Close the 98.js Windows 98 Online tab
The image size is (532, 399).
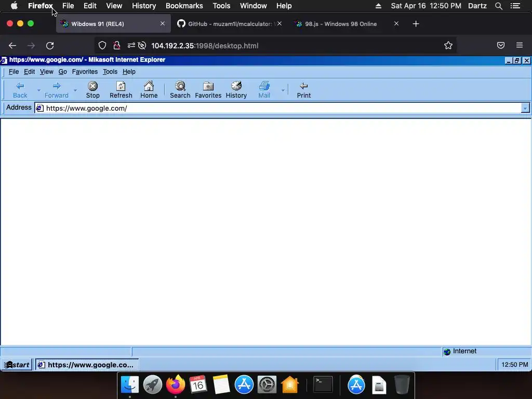(x=396, y=23)
